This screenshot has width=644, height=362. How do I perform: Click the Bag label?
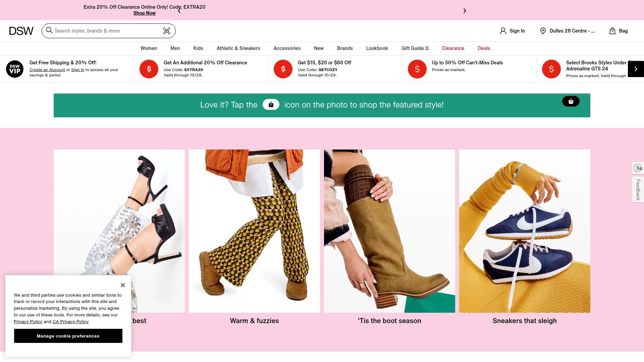tap(623, 31)
